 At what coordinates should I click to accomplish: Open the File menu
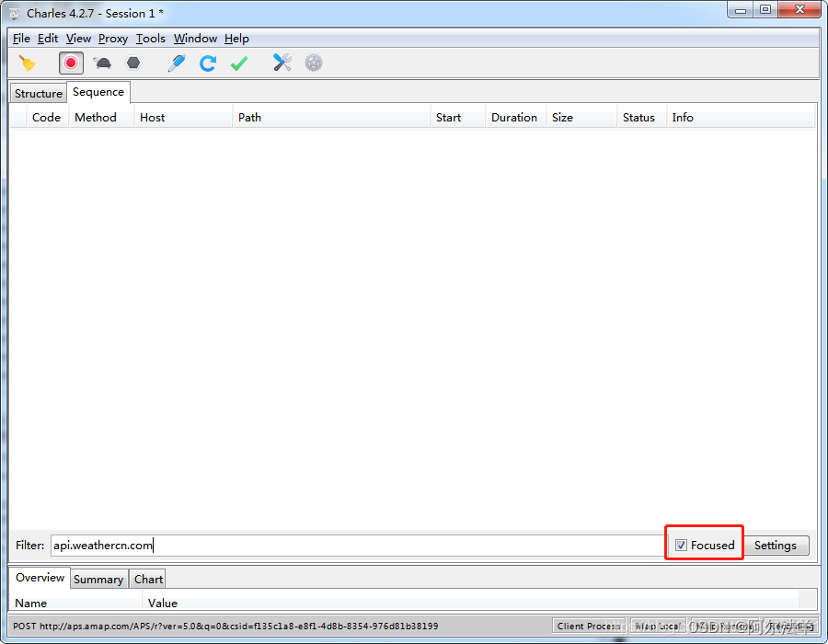pyautogui.click(x=21, y=39)
